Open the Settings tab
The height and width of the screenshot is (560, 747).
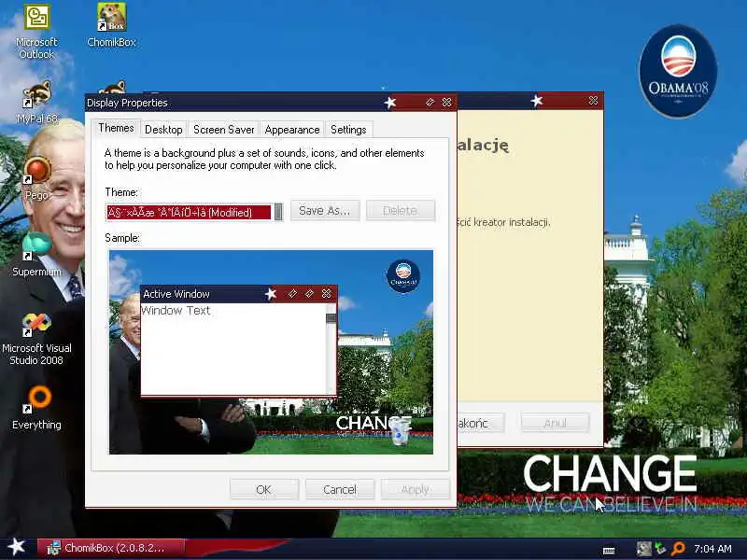(348, 130)
